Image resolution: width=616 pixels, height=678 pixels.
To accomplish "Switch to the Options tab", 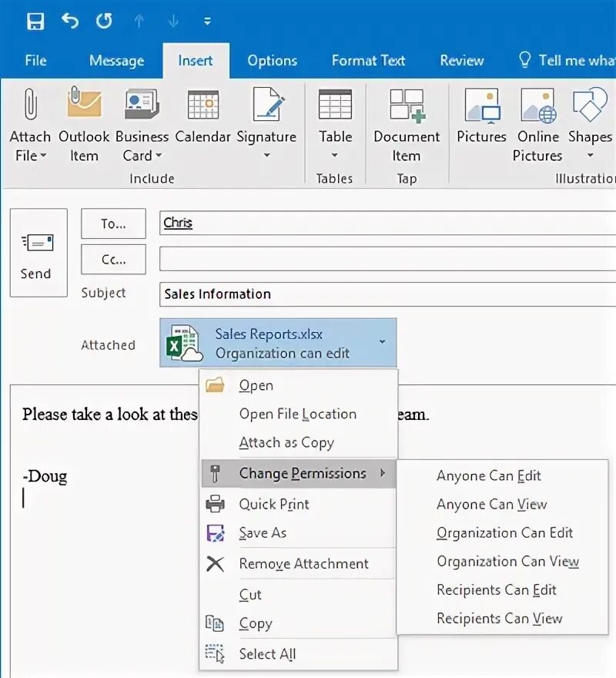I will tap(273, 61).
